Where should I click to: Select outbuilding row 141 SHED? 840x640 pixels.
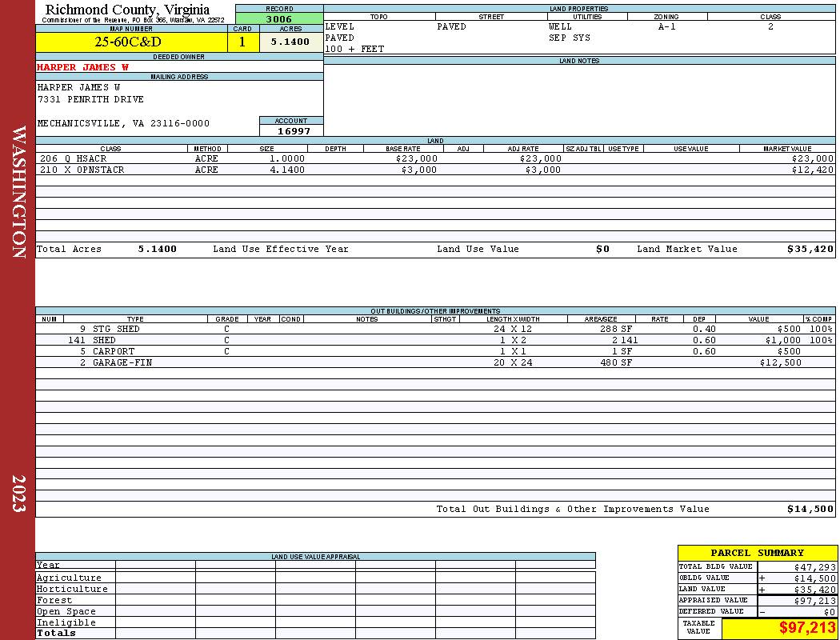435,340
